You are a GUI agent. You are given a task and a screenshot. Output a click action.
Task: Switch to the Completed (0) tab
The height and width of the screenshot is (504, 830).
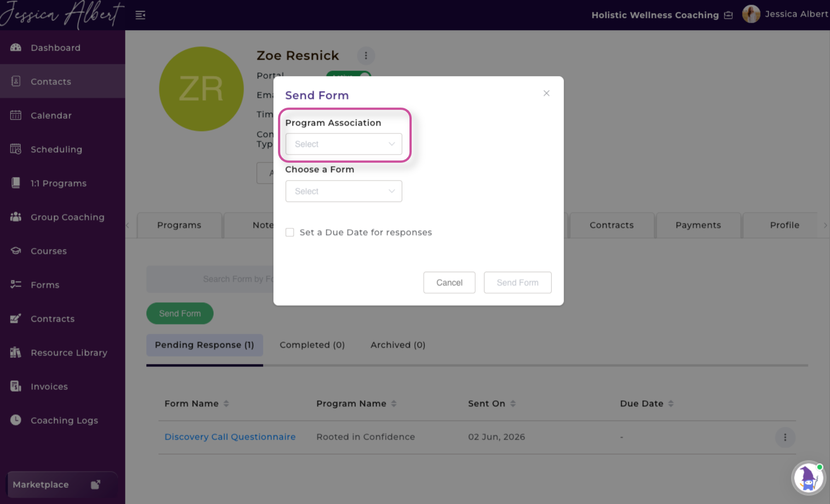[x=312, y=345]
